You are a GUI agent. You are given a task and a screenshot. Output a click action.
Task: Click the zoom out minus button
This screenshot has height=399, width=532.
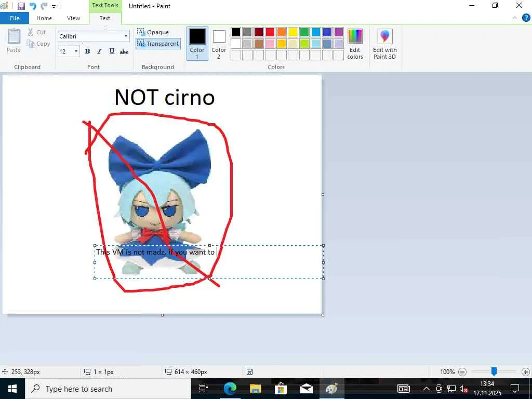(x=462, y=372)
